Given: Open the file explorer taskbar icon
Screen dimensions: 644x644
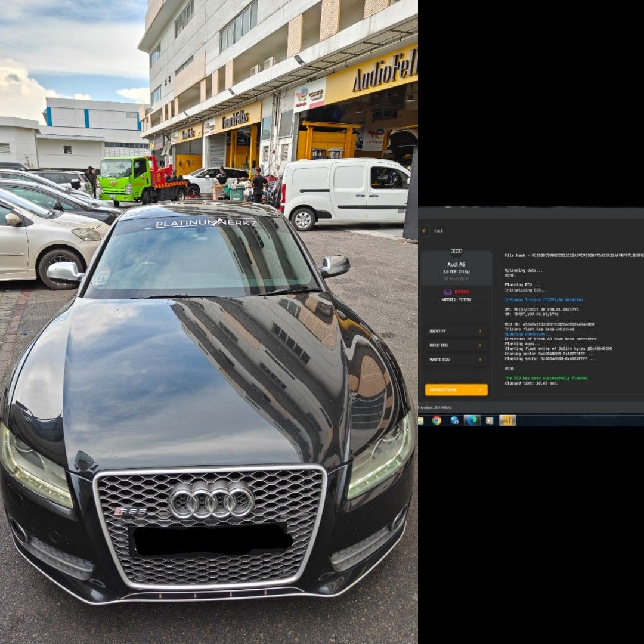Looking at the screenshot, I should (x=420, y=420).
